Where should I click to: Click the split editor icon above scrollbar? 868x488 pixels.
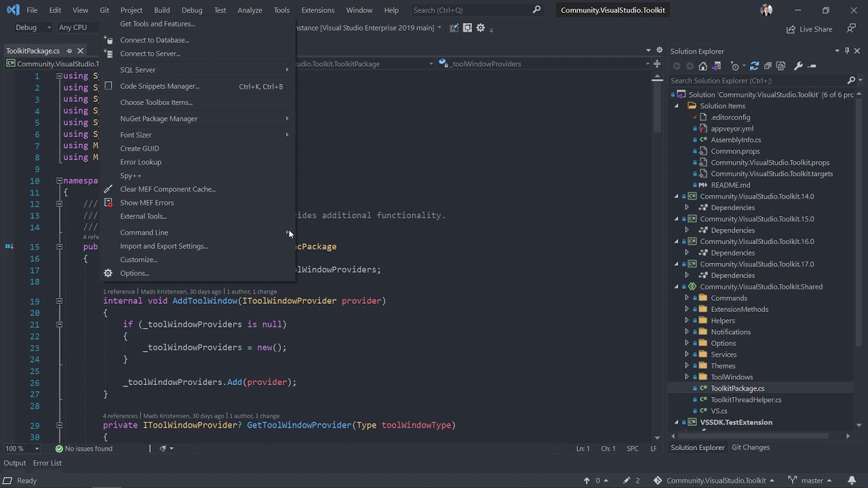click(x=656, y=64)
